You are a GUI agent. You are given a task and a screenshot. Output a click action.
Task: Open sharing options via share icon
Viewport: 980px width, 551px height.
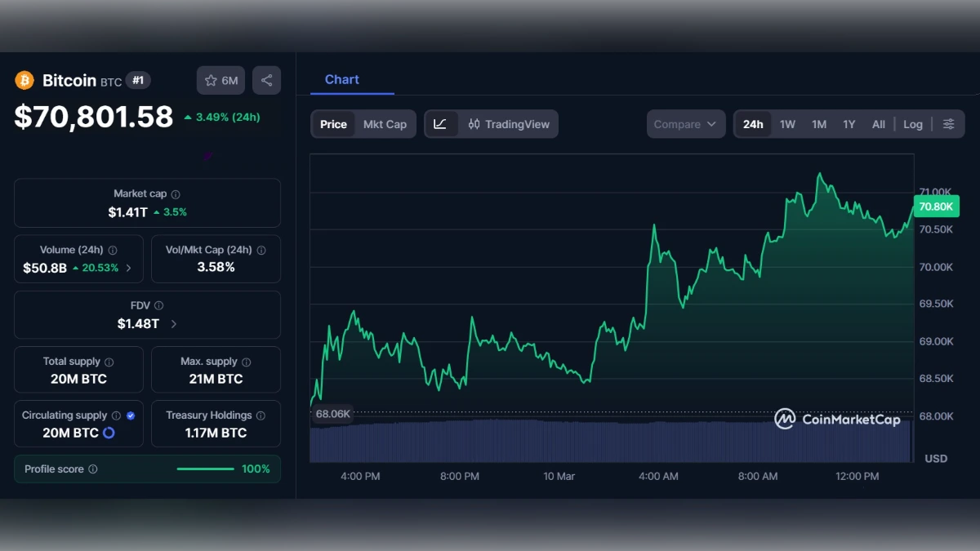click(266, 80)
